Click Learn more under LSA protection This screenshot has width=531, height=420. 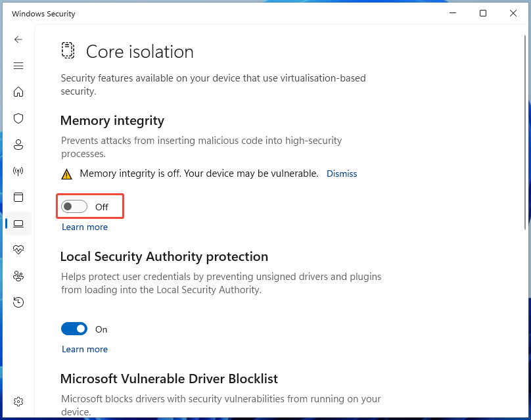84,349
